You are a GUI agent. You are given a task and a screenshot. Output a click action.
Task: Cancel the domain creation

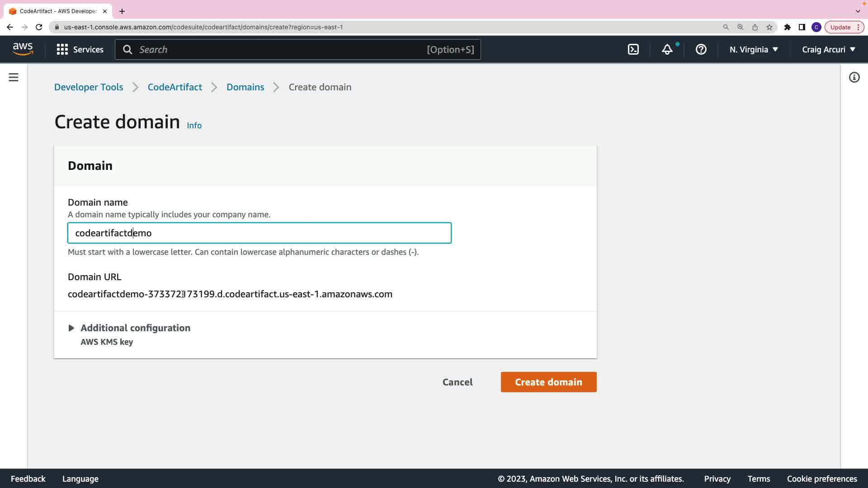click(458, 382)
